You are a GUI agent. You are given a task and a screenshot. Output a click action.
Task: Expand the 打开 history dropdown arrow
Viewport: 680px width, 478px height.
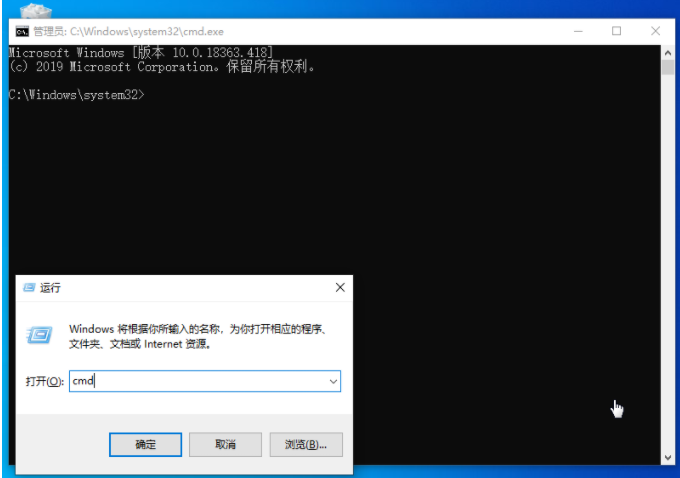click(333, 381)
